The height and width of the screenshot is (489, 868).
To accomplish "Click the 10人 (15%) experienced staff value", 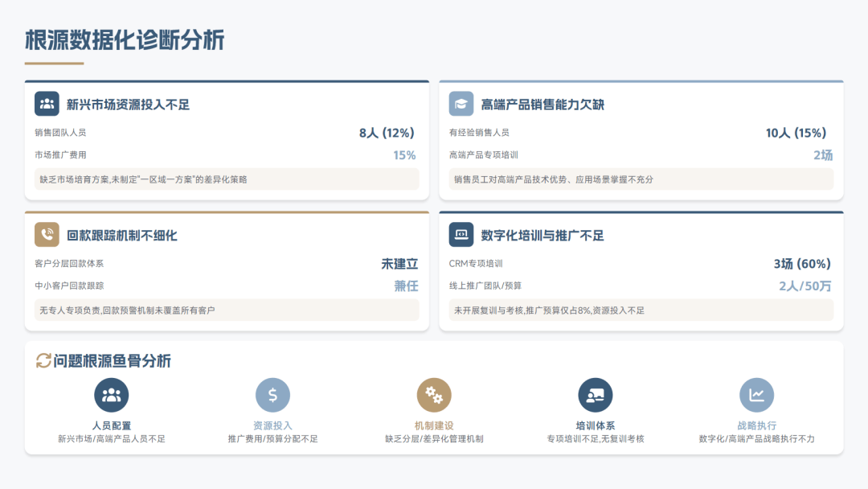I will (796, 133).
